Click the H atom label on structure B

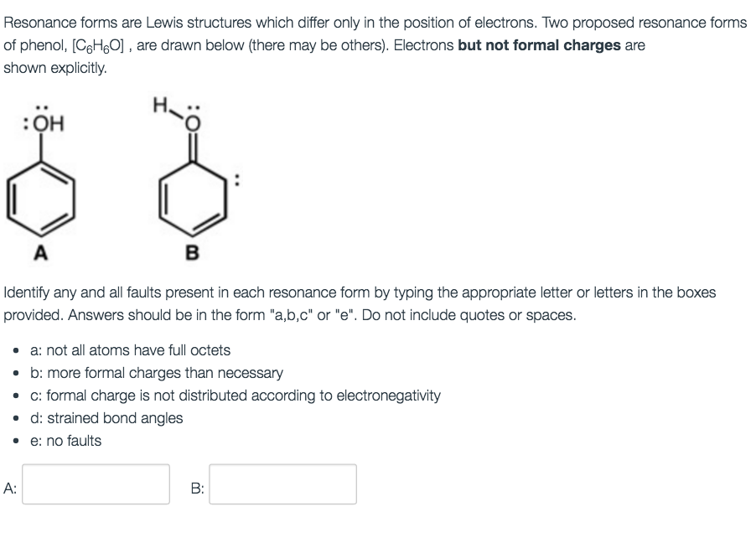(159, 106)
